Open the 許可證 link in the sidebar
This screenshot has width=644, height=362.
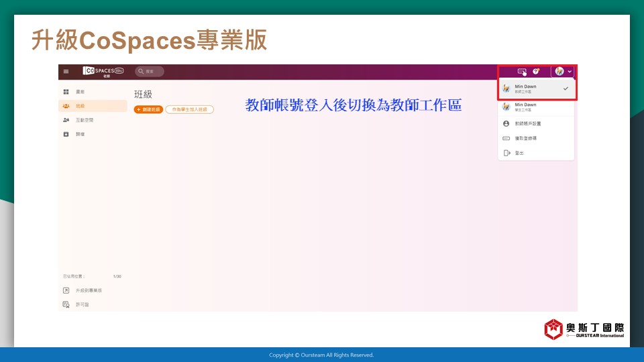pos(82,304)
